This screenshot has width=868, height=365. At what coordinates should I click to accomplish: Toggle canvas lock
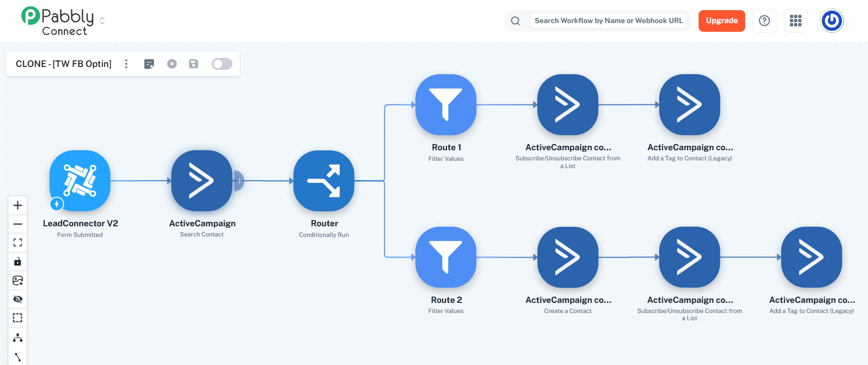pos(18,261)
